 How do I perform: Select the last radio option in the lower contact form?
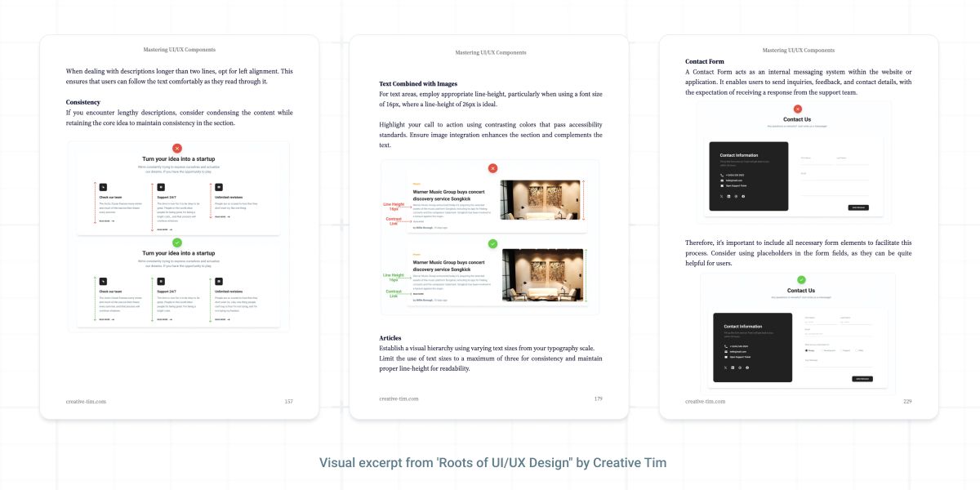click(857, 350)
